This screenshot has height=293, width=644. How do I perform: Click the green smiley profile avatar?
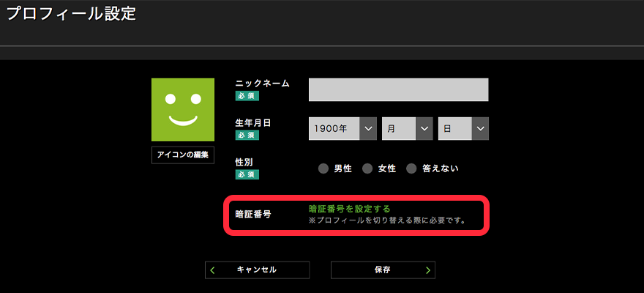tap(183, 110)
